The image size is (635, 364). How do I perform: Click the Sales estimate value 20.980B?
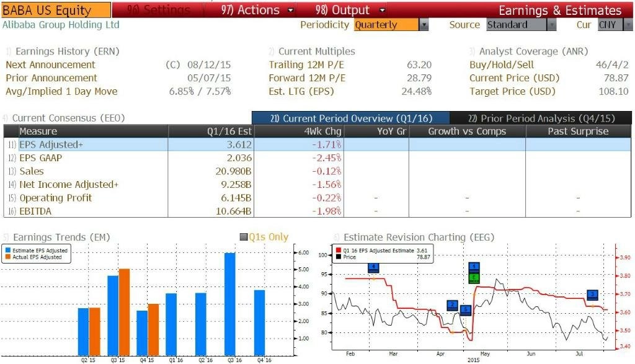[233, 171]
